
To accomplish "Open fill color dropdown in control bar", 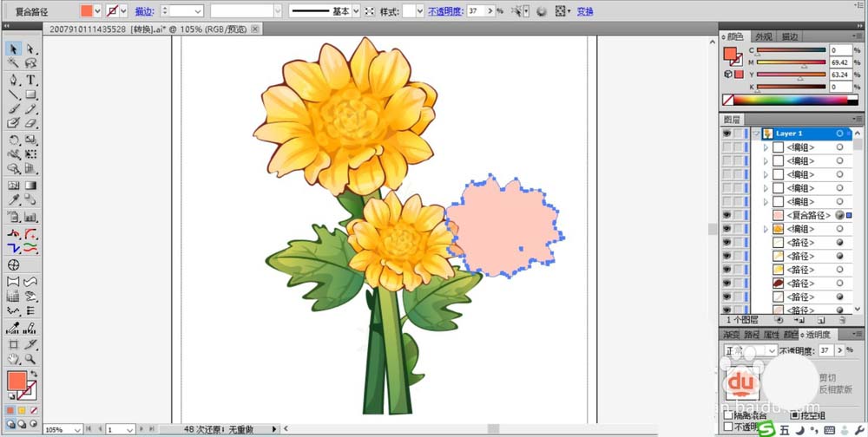I will [x=98, y=11].
